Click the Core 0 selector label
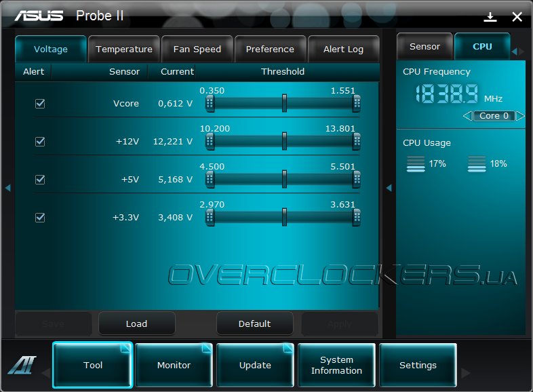The height and width of the screenshot is (392, 533). pyautogui.click(x=494, y=116)
